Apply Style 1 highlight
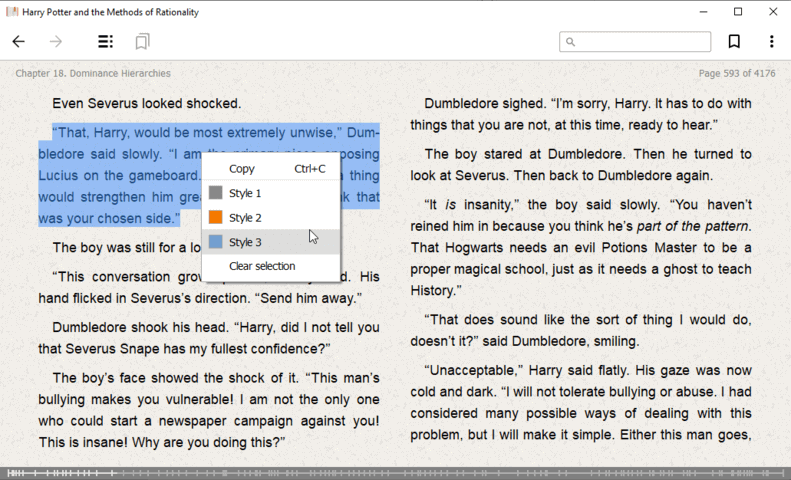Viewport: 791px width, 480px height. pyautogui.click(x=271, y=193)
